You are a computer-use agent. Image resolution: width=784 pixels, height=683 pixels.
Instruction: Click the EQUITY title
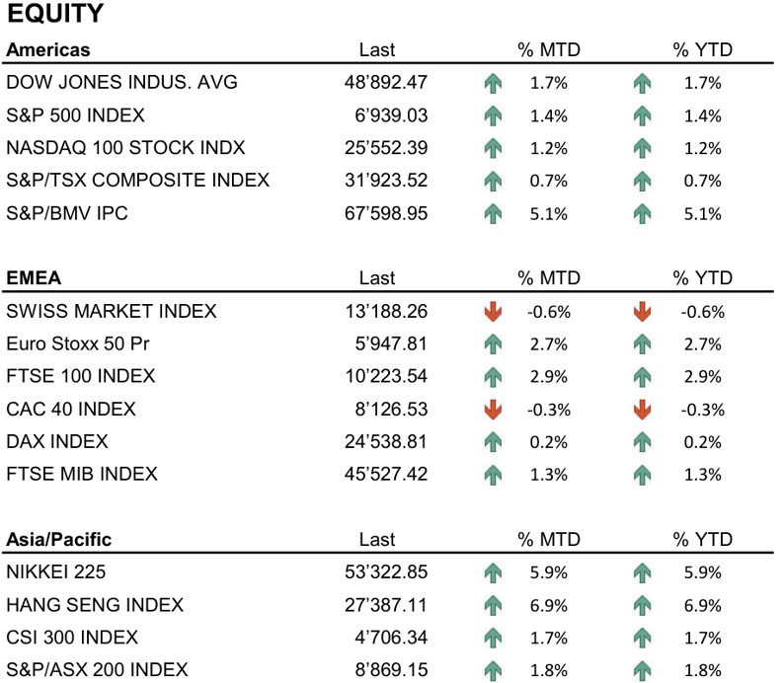pyautogui.click(x=55, y=15)
